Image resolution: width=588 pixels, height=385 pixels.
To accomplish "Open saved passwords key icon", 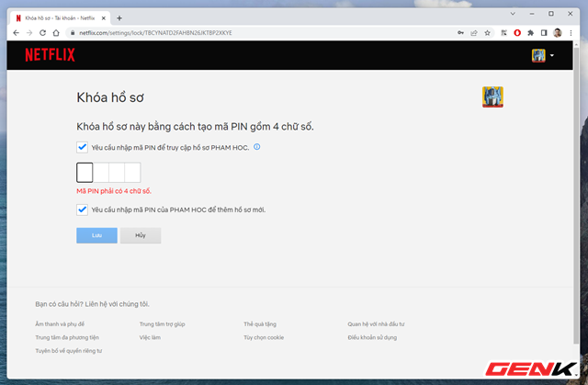I will pyautogui.click(x=460, y=33).
